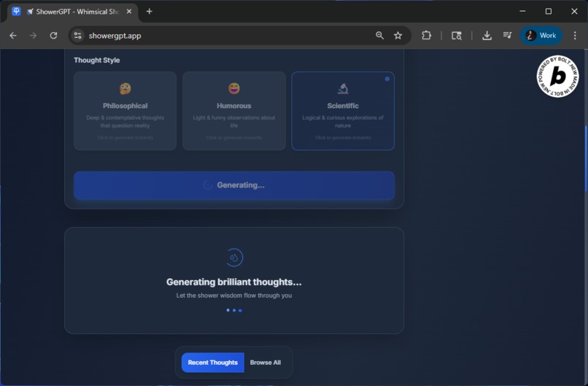This screenshot has width=588, height=386.
Task: Click 'Let the shower wisdom flow' text
Action: click(x=234, y=296)
